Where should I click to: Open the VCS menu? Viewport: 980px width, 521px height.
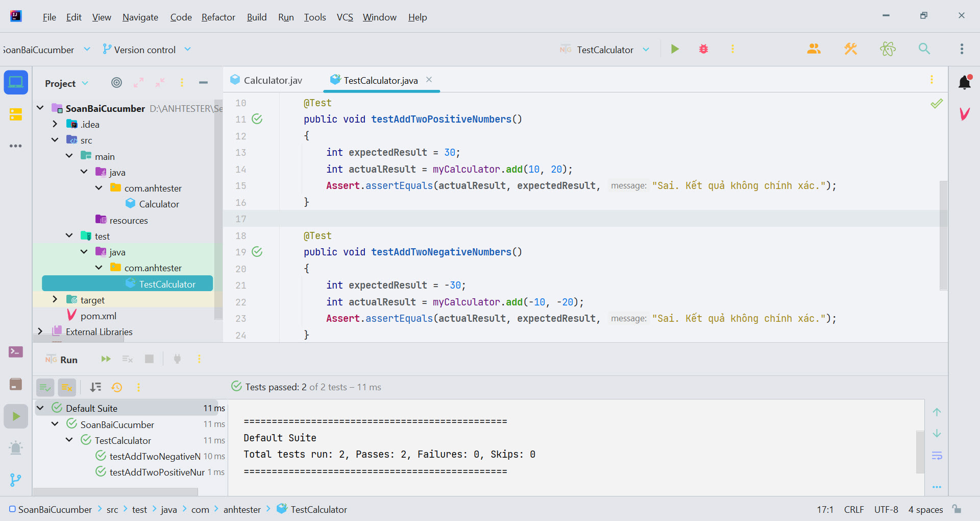click(x=345, y=17)
